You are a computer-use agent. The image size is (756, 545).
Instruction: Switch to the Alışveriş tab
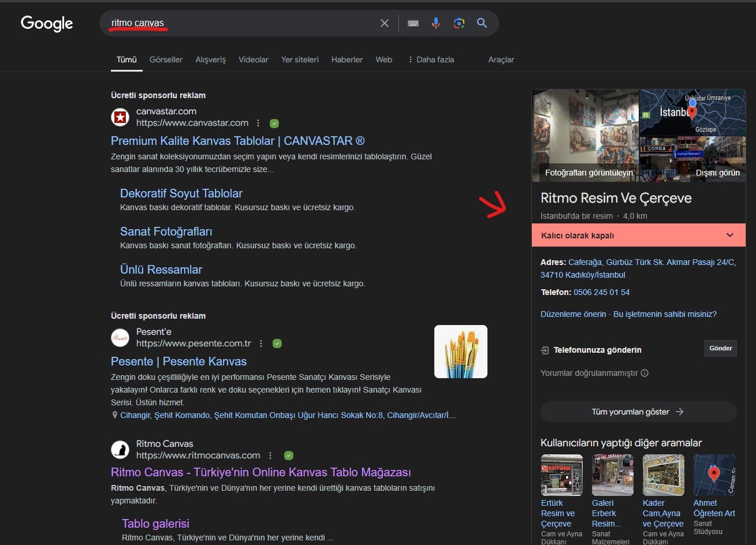pyautogui.click(x=211, y=59)
